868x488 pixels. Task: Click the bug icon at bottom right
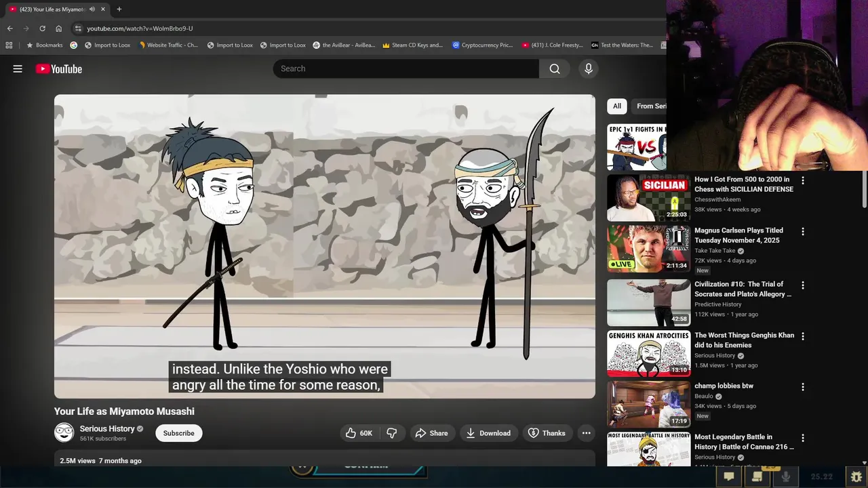pyautogui.click(x=857, y=476)
